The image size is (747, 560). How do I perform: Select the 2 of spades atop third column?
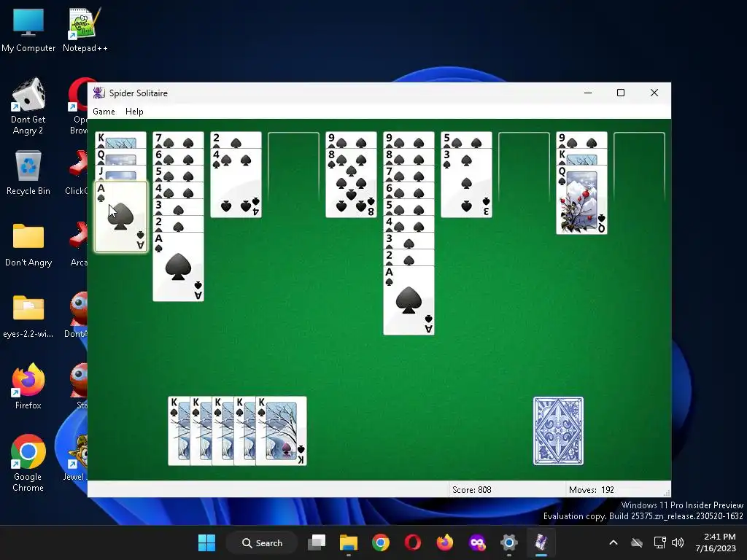(x=236, y=140)
